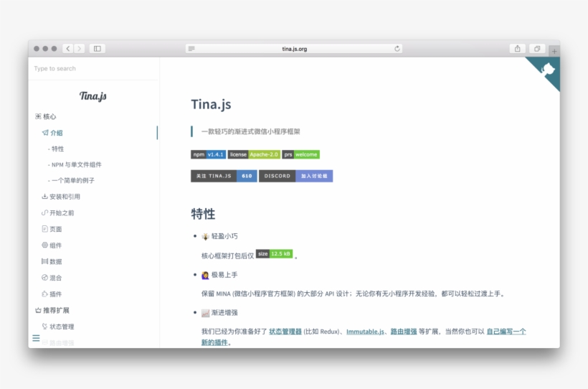Screen dimensions: 588x389
Task: Click the Discord 加入讨论组 badge
Action: (x=296, y=176)
